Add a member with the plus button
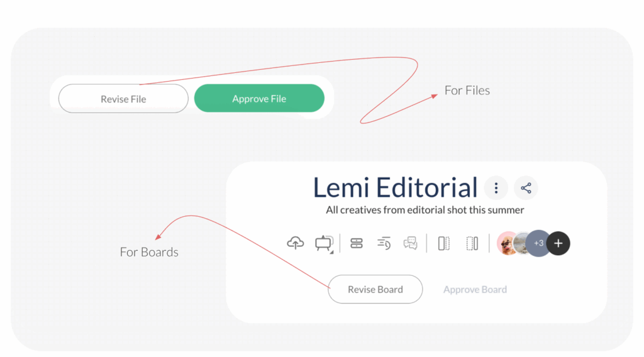This screenshot has height=357, width=644. 558,243
